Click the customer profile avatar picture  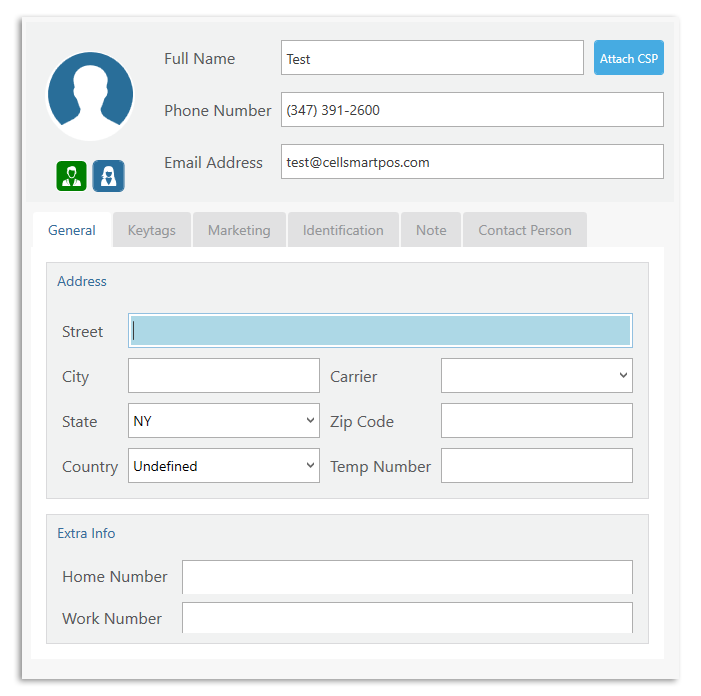click(90, 96)
